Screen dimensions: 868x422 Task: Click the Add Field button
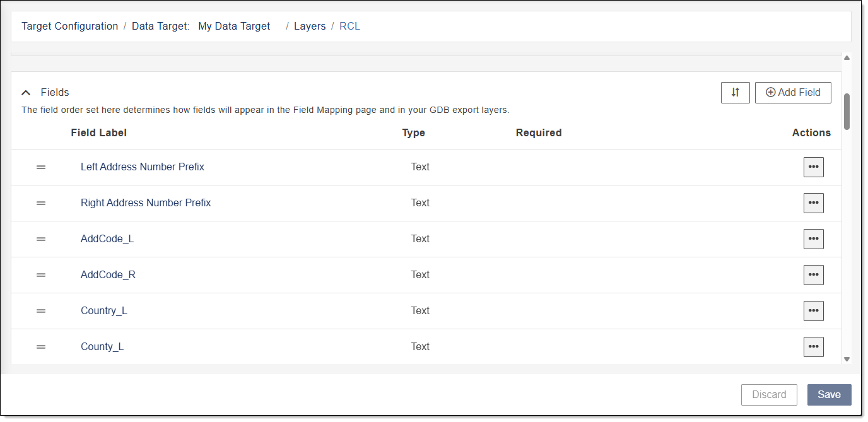pos(792,93)
